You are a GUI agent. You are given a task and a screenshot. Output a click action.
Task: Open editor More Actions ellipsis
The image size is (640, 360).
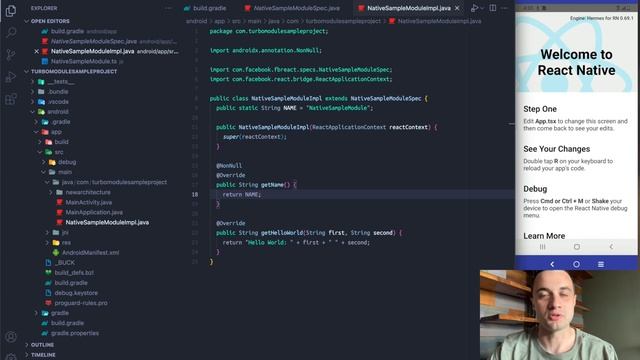(504, 8)
